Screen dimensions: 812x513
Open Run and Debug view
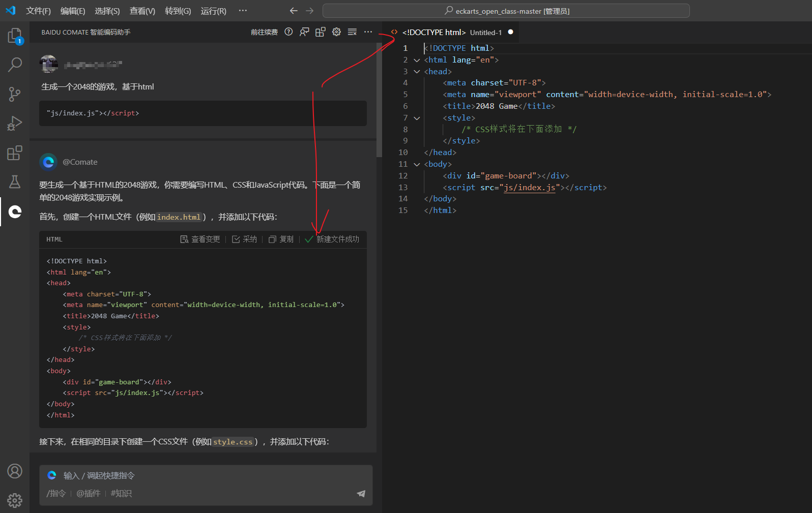[x=15, y=124]
